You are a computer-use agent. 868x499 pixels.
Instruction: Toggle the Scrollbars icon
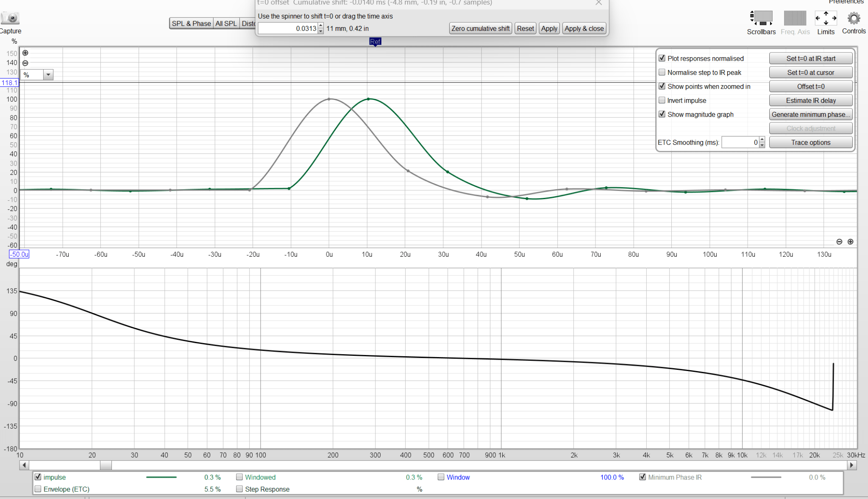[761, 18]
